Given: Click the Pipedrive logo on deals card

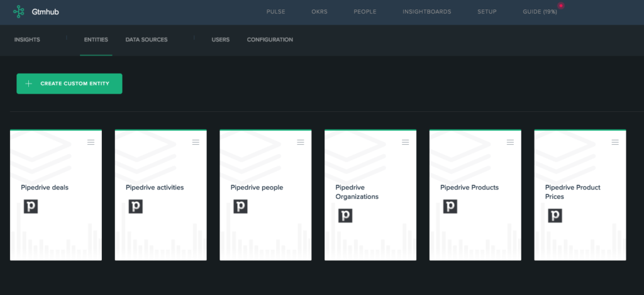Looking at the screenshot, I should coord(31,206).
